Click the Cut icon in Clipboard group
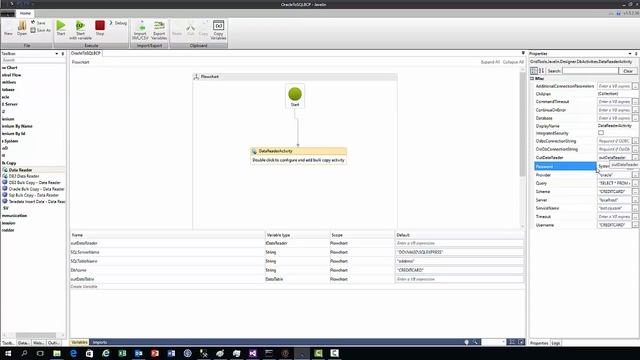 pyautogui.click(x=191, y=29)
